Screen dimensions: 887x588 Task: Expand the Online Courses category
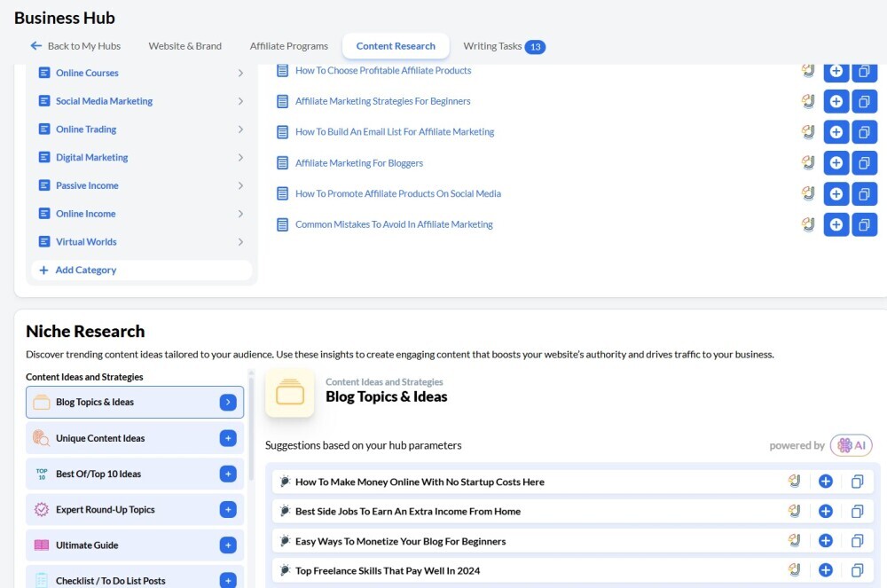tap(240, 74)
